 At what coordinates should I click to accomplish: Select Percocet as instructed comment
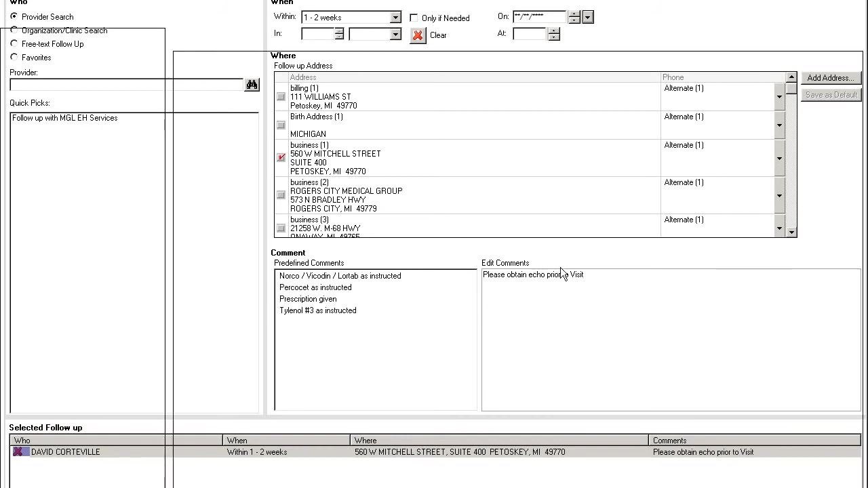(315, 287)
